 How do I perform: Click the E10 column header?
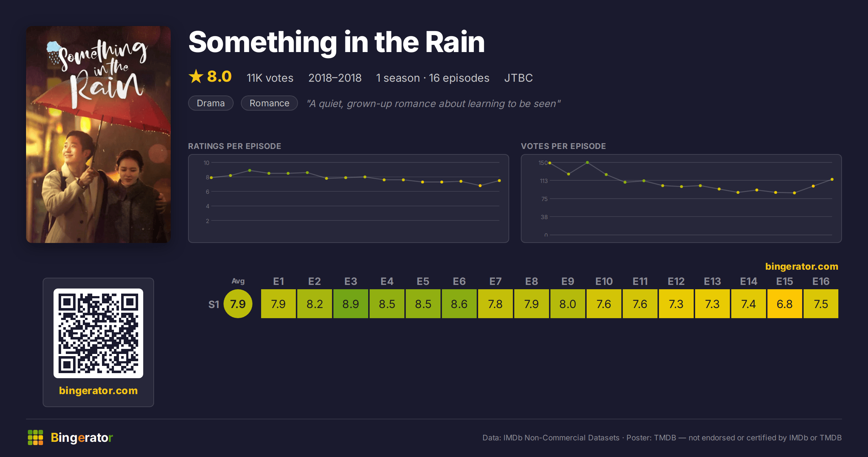[604, 281]
